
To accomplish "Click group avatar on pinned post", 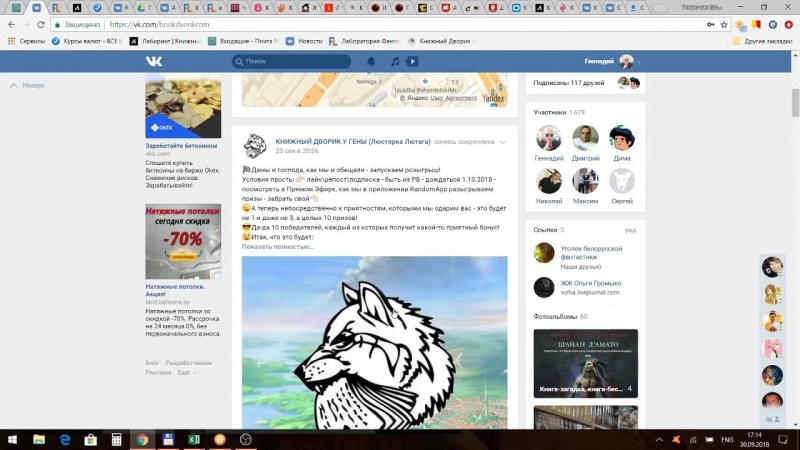I will click(255, 146).
